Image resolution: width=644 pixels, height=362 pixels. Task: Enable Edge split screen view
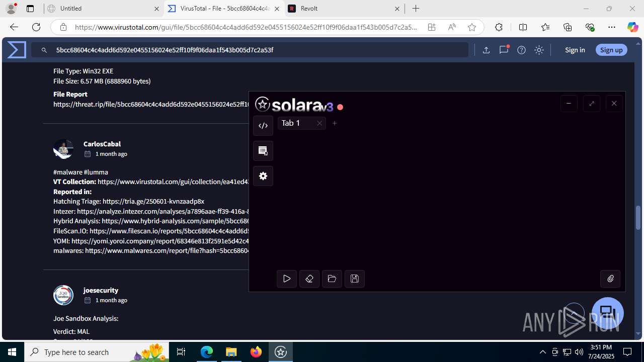point(523,27)
